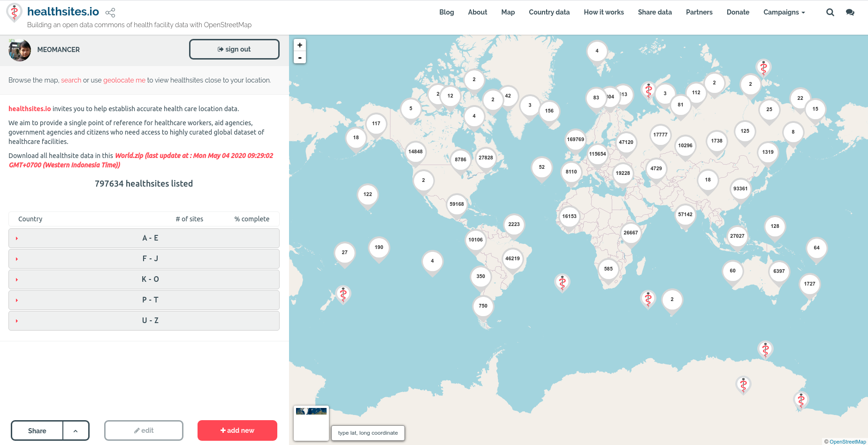Open the Campaigns dropdown menu
This screenshot has width=868, height=445.
784,12
